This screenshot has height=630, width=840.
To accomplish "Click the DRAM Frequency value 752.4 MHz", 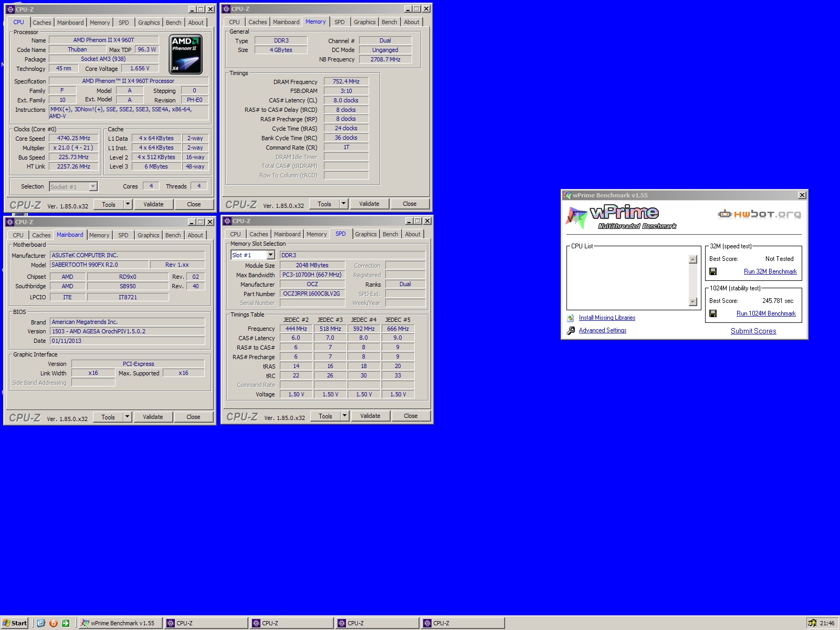I will pos(346,81).
